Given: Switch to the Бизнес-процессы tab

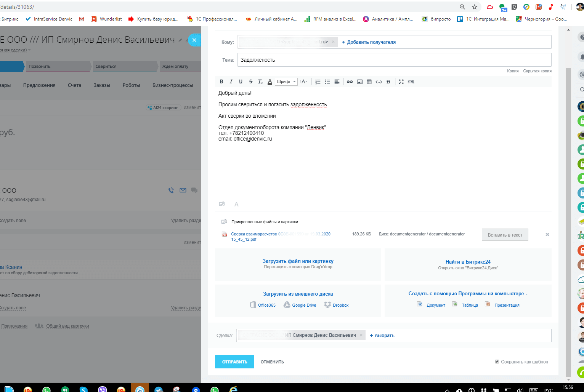Looking at the screenshot, I should click(x=173, y=85).
